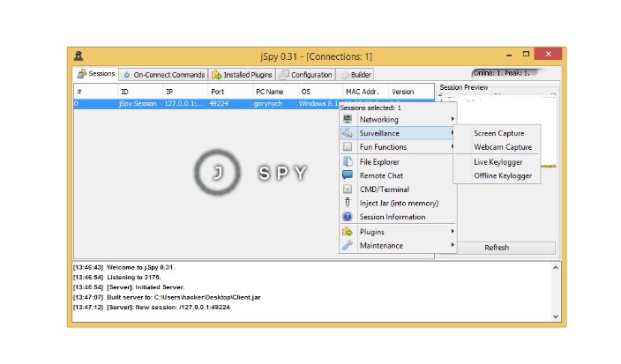The width and height of the screenshot is (621, 364).
Task: Select Offline Keylogger from submenu
Action: (x=497, y=175)
